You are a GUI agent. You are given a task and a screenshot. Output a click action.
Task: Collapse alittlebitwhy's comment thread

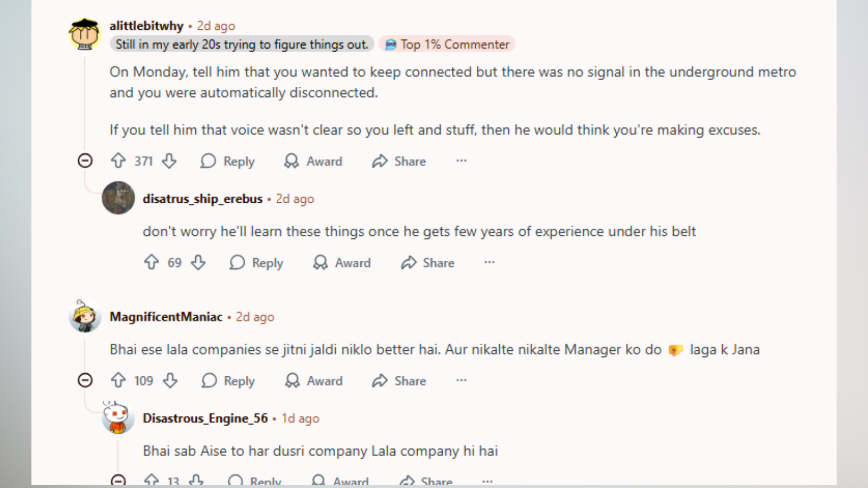(x=85, y=160)
